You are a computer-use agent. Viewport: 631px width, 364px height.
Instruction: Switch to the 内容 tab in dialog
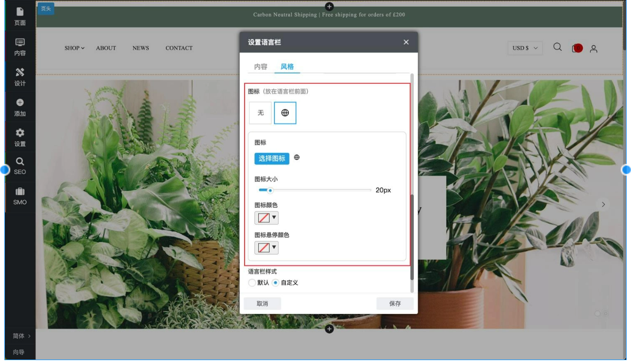261,67
